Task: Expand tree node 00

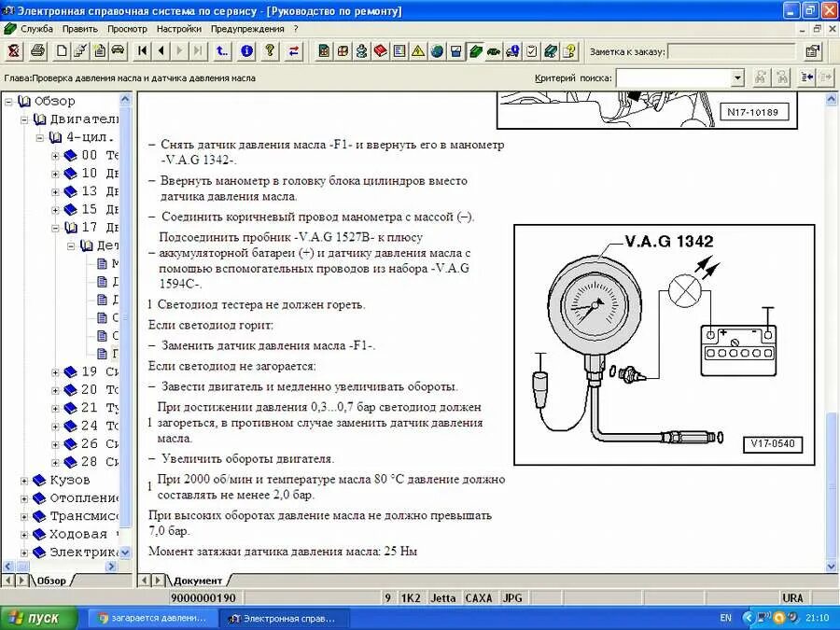Action: pos(55,156)
